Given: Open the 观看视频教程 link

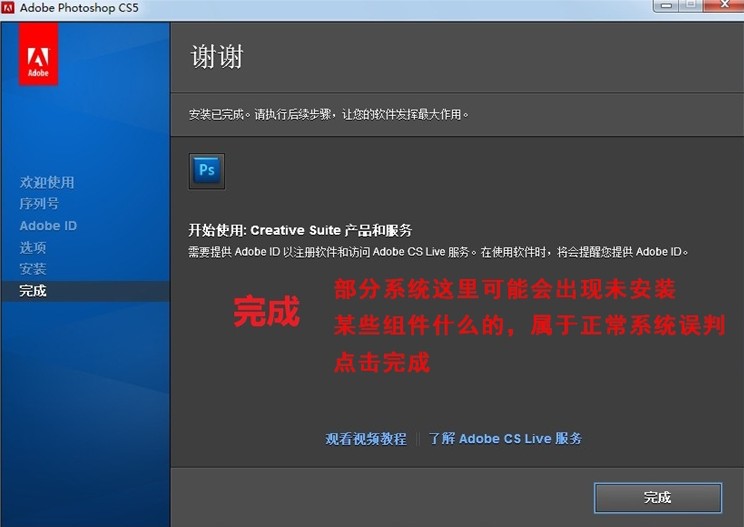Looking at the screenshot, I should (366, 439).
